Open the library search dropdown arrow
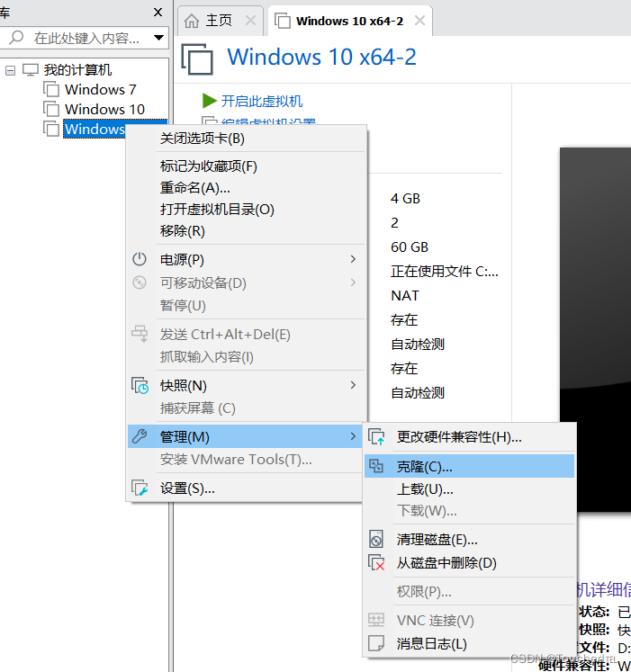This screenshot has height=672, width=631. (158, 38)
